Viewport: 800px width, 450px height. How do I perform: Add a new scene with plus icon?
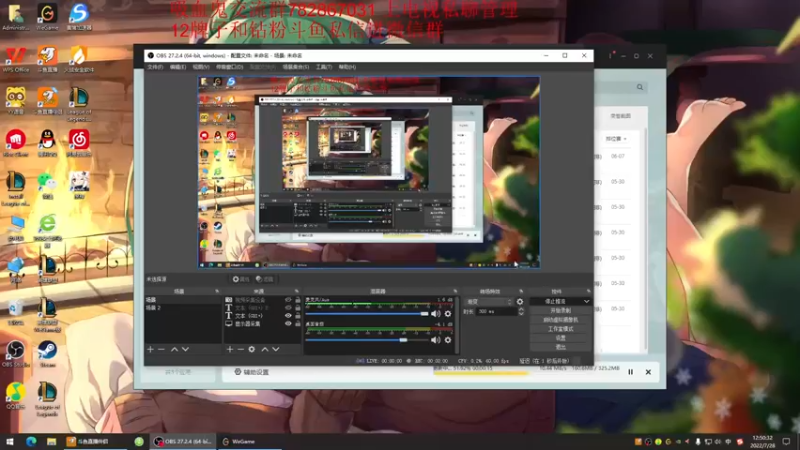[151, 349]
